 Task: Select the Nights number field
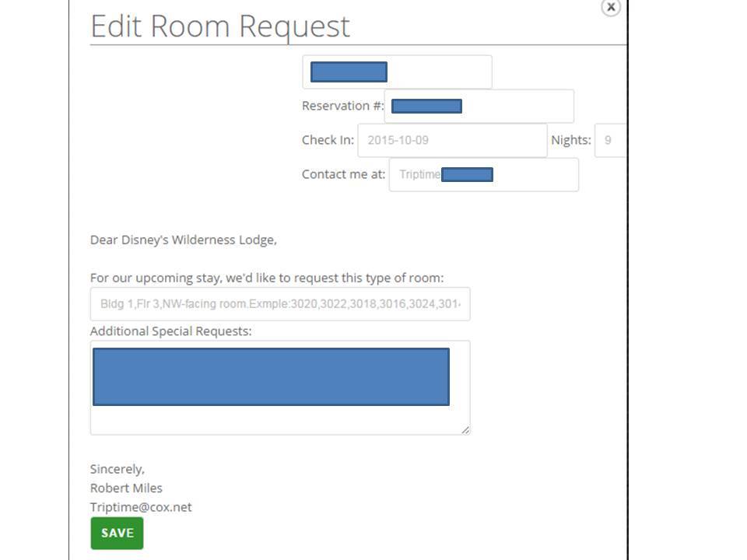(611, 141)
